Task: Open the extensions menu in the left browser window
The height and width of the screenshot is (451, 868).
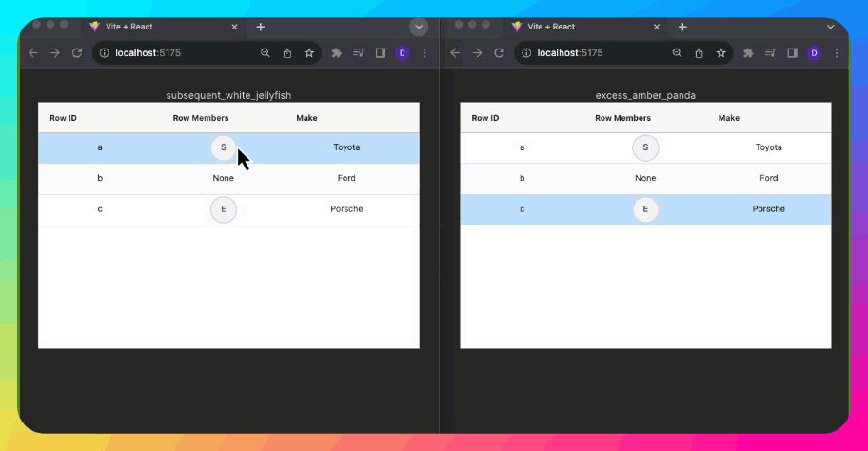Action: 337,53
